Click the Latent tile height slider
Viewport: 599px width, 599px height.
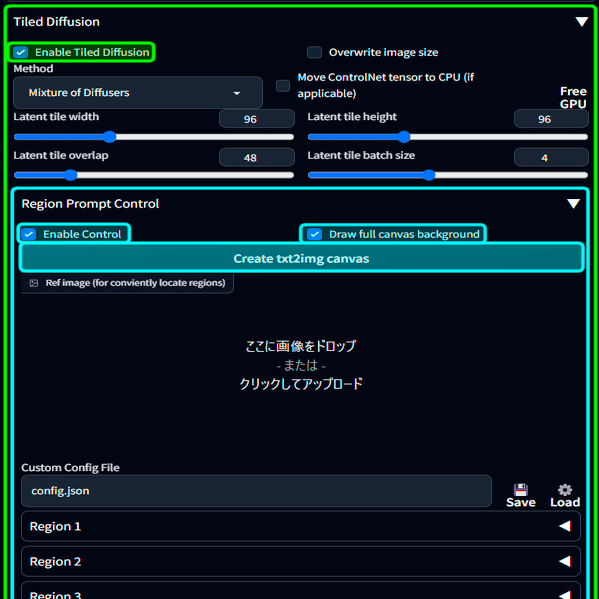[448, 137]
